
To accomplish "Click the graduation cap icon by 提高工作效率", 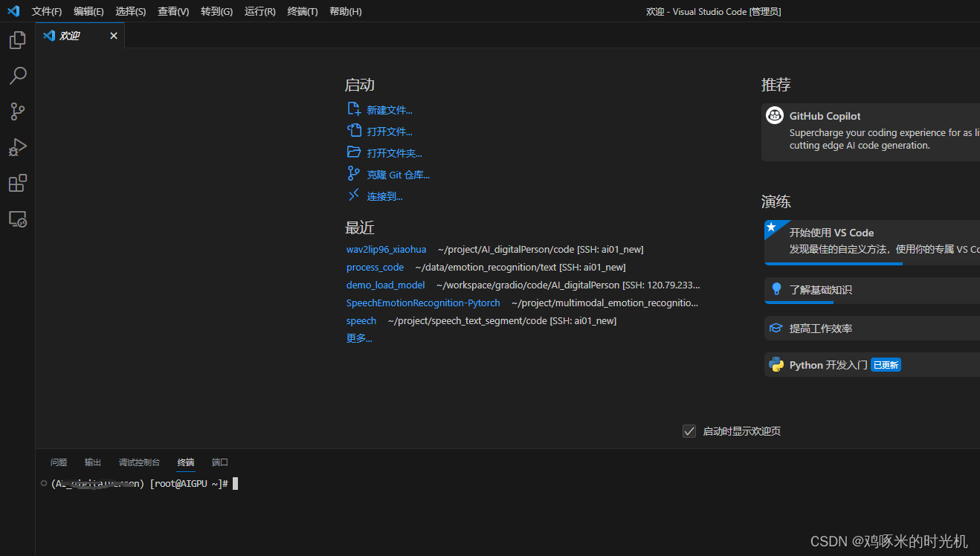I will (776, 328).
